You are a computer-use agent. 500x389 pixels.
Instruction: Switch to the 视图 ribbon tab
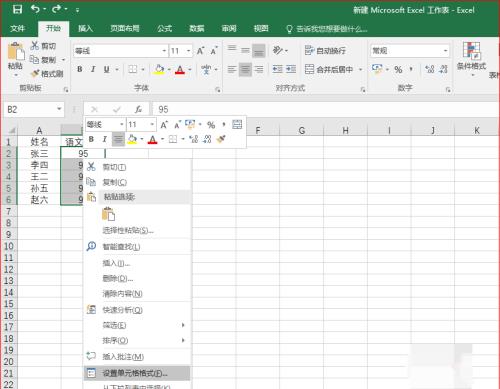[x=261, y=29]
